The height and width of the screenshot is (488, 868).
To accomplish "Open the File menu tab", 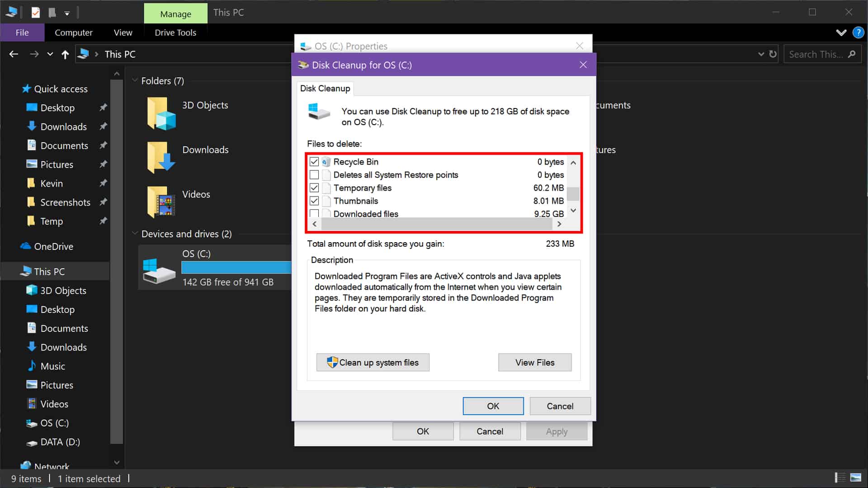I will tap(22, 33).
